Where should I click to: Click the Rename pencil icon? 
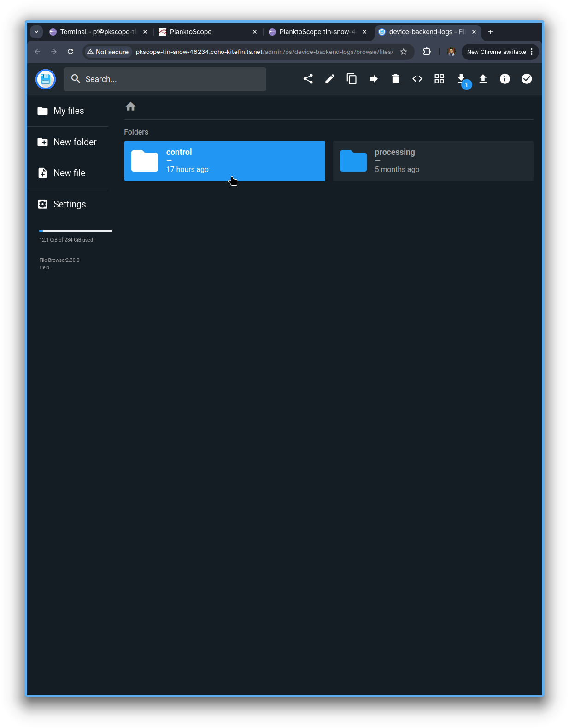pos(330,79)
